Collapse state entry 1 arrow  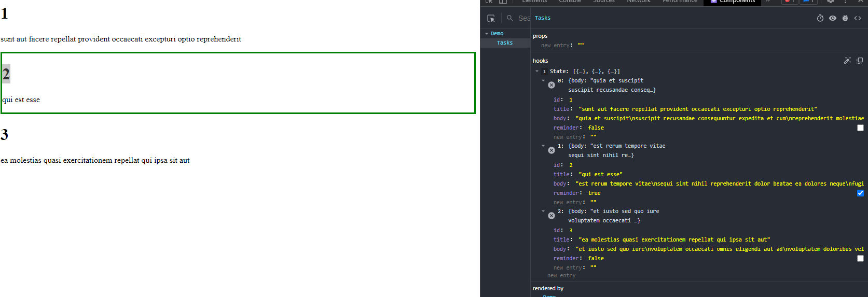coord(543,146)
